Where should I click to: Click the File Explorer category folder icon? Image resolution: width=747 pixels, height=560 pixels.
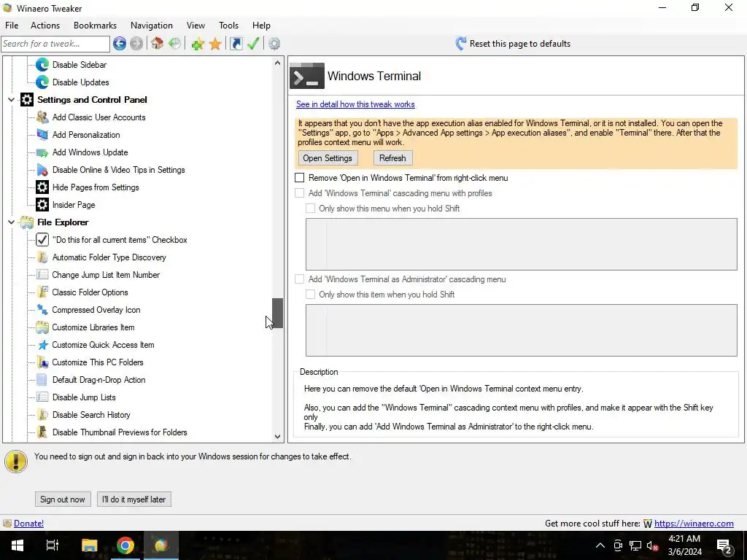point(27,222)
